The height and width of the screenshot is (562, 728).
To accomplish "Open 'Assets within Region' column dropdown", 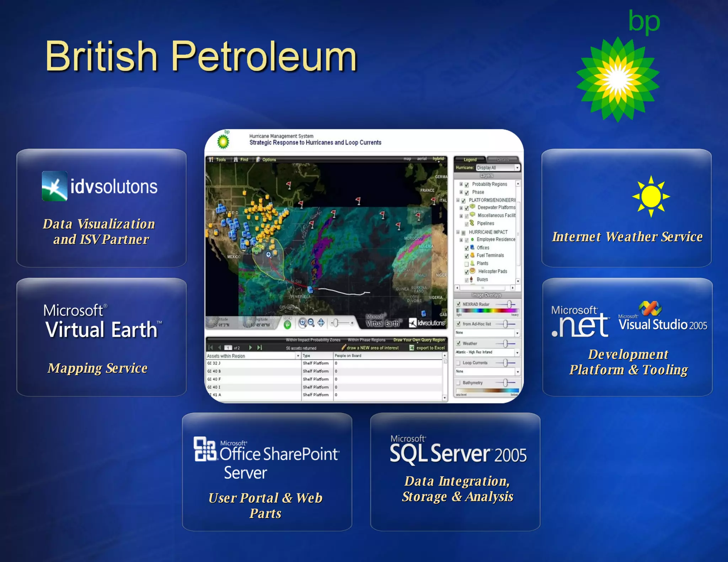I will pos(298,356).
